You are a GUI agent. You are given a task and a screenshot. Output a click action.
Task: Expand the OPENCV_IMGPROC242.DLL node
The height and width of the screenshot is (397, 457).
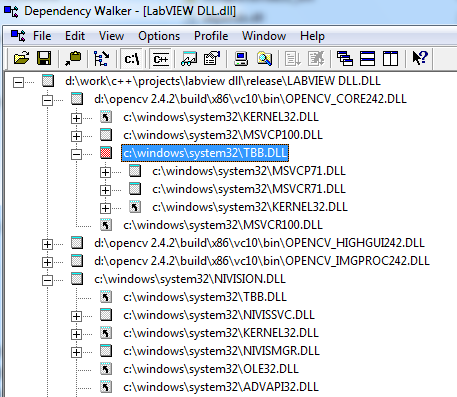click(x=47, y=262)
